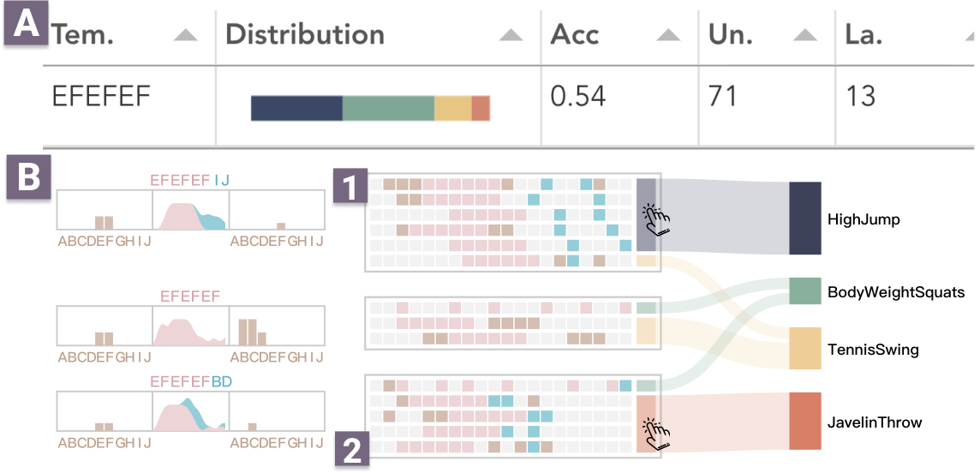Click the dark blue segment of distribution bar
Viewport: 980px width, 473px height.
click(297, 108)
